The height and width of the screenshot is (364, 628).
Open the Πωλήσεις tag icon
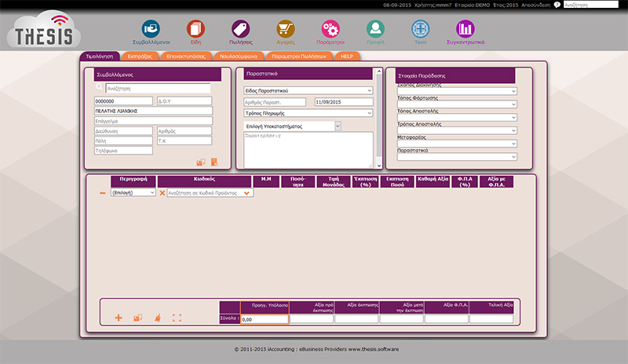240,29
